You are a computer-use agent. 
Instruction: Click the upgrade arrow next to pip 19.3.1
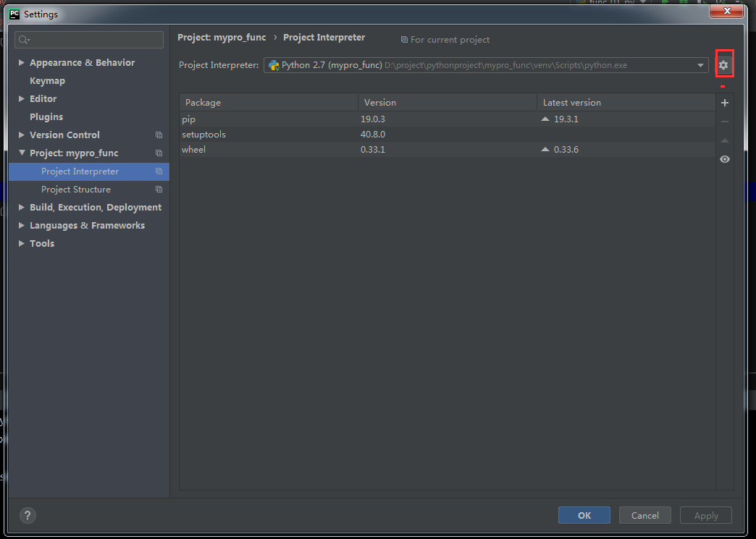(545, 119)
